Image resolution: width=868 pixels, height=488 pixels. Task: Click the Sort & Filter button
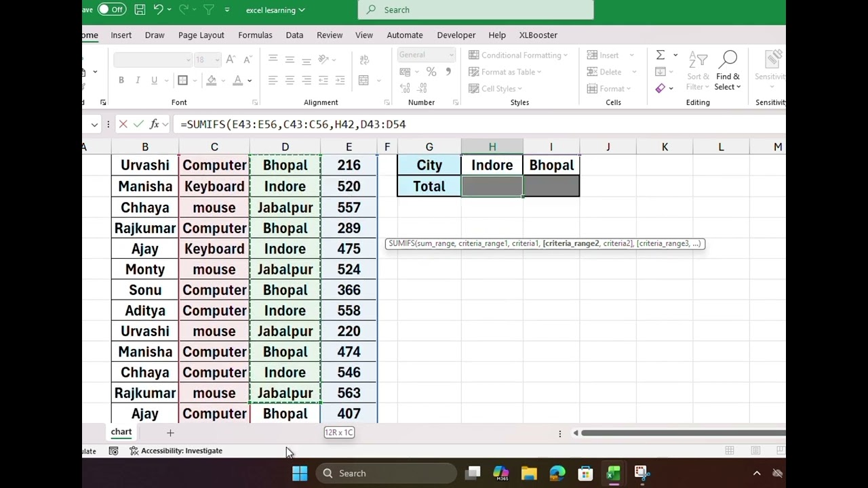tap(698, 71)
